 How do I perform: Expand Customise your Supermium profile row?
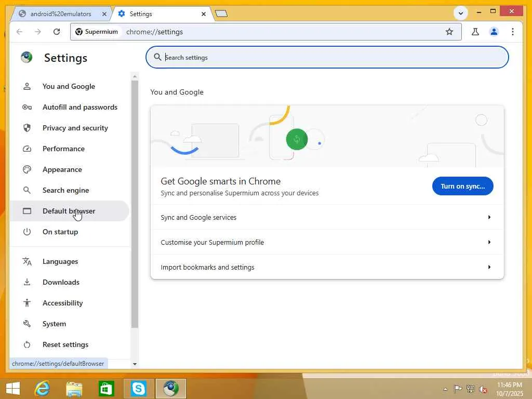327,242
